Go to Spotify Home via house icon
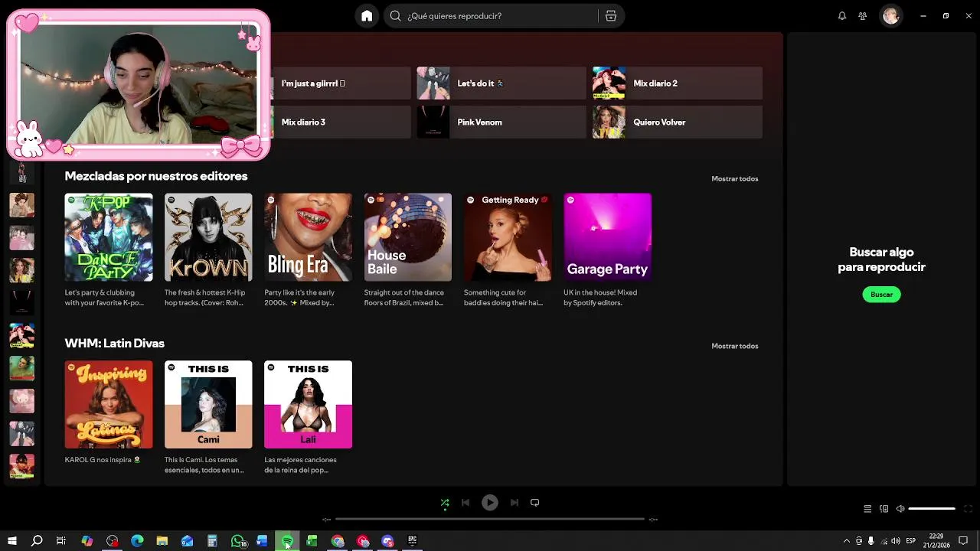 tap(367, 16)
